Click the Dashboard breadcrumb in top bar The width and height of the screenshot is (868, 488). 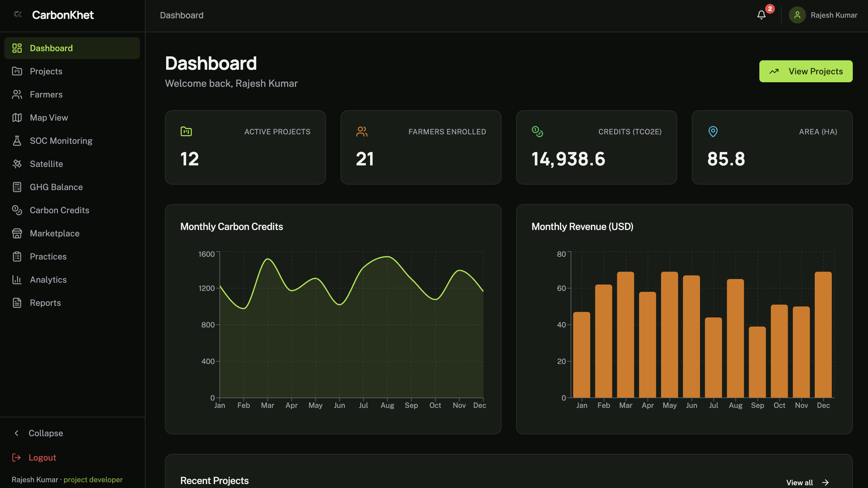pos(182,15)
